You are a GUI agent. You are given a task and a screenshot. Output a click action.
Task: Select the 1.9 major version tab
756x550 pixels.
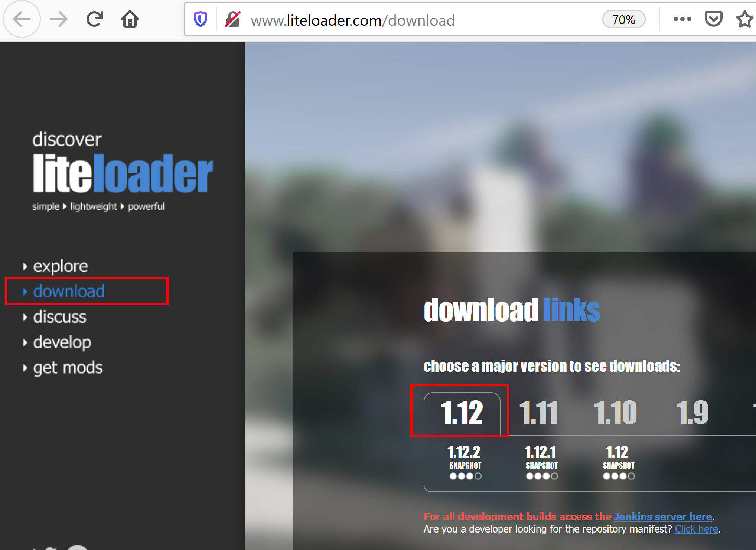coord(692,412)
